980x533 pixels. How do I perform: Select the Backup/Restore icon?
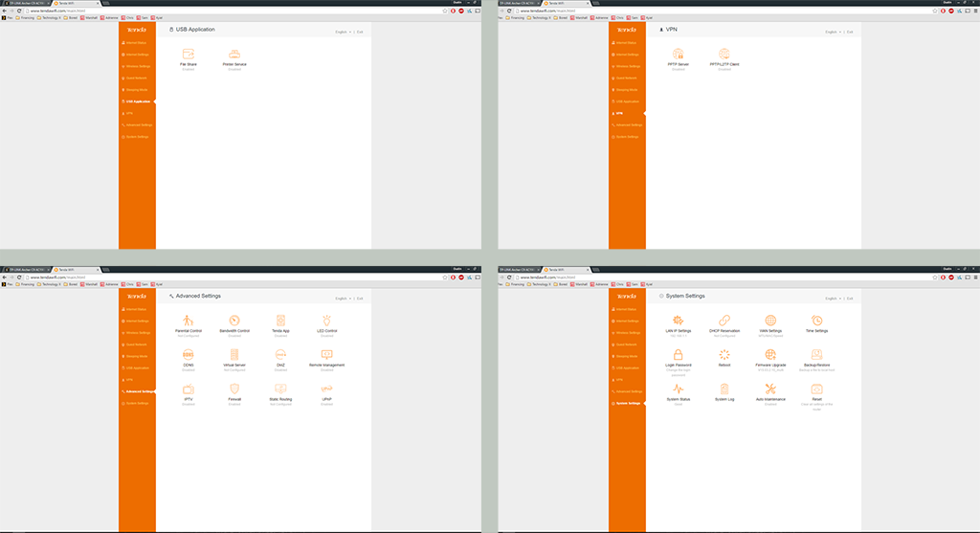[x=817, y=355]
